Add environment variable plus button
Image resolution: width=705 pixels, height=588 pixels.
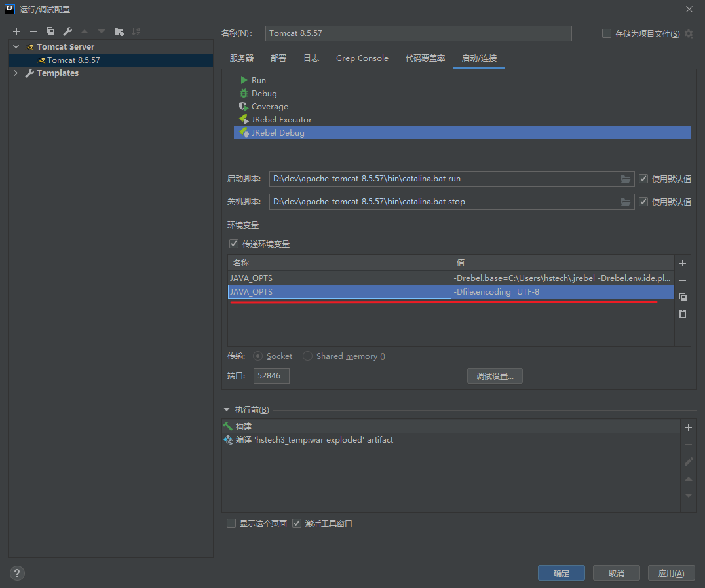click(x=683, y=263)
